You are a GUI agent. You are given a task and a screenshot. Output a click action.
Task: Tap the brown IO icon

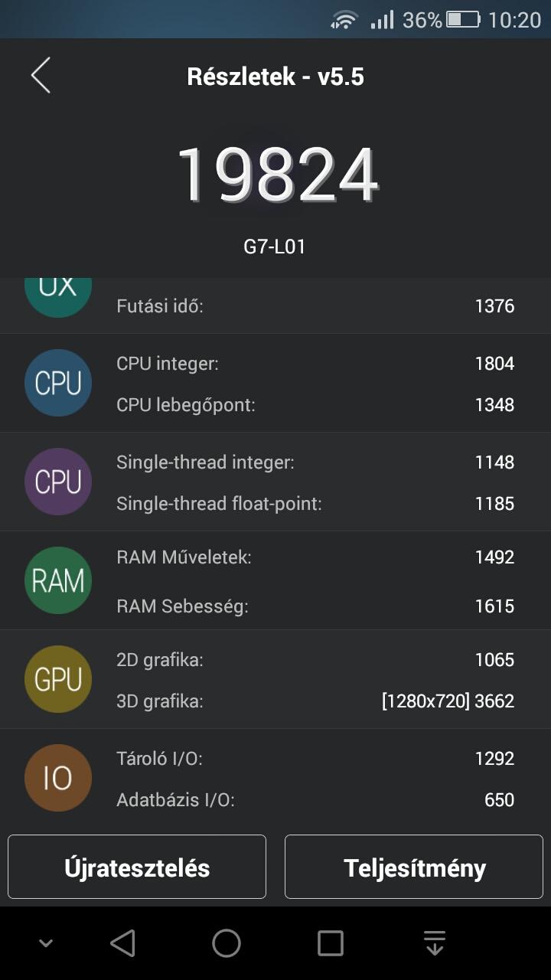coord(58,778)
